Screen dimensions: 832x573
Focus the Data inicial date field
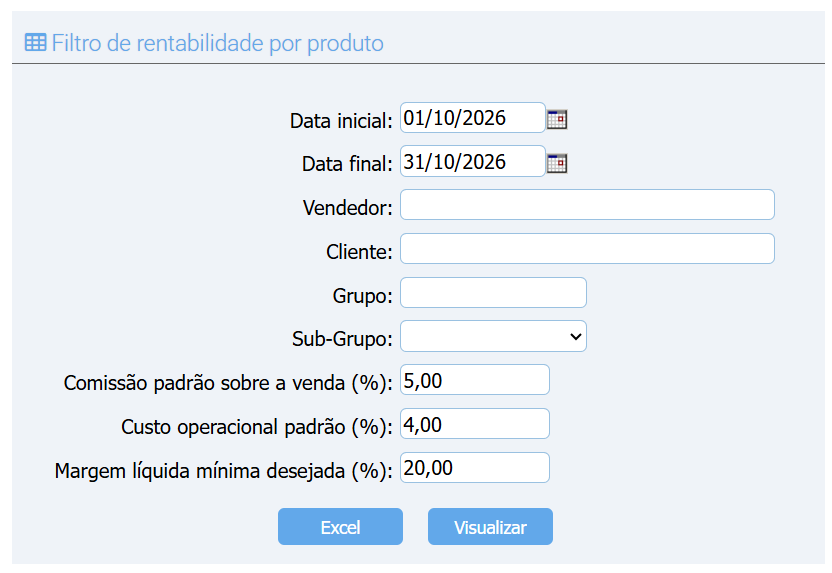pos(472,118)
